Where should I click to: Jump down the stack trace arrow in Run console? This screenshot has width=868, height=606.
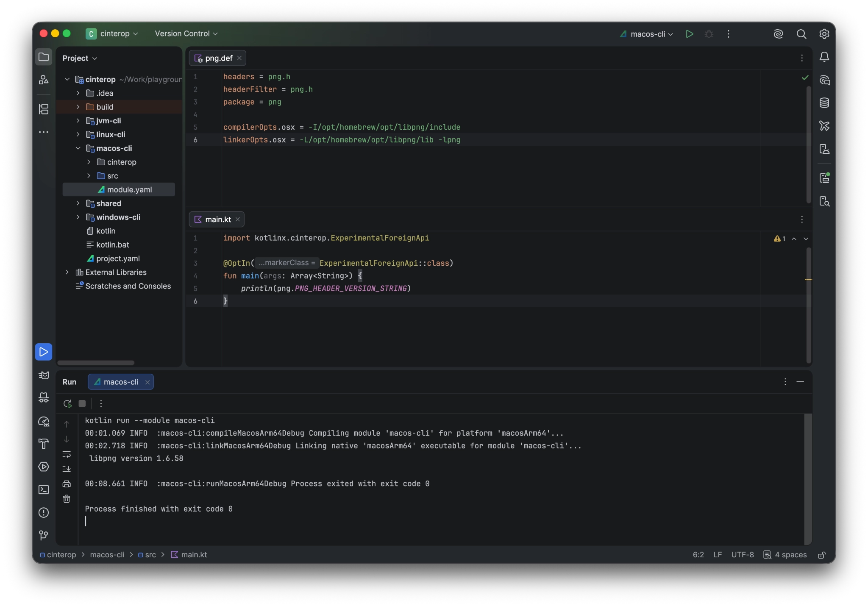(67, 439)
